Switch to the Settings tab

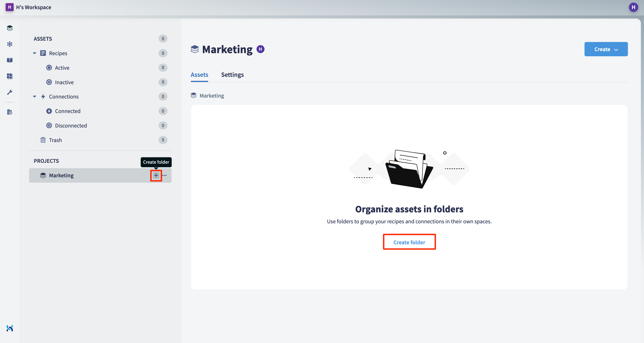click(232, 75)
